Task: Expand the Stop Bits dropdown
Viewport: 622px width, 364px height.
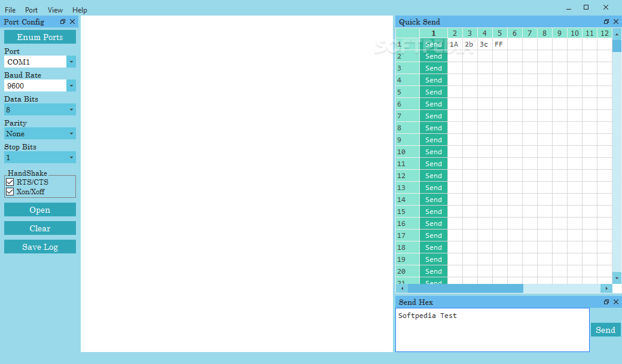Action: (x=39, y=157)
